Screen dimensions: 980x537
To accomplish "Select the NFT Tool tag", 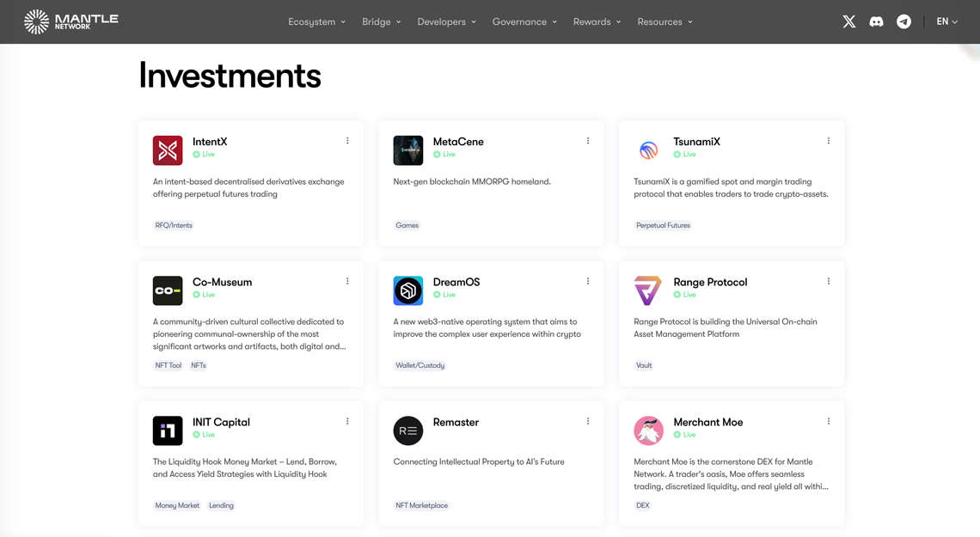I will (x=168, y=365).
